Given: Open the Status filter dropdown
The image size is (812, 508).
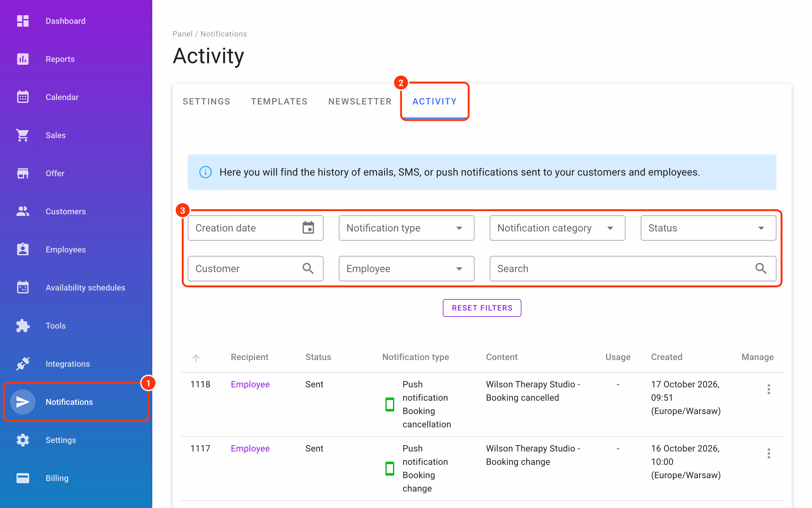Looking at the screenshot, I should [708, 228].
